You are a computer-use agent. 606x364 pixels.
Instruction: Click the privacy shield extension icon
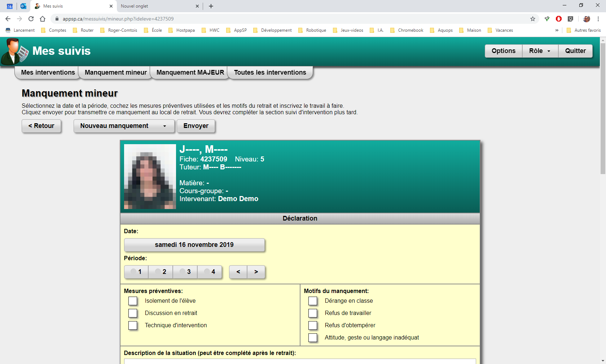(x=571, y=19)
